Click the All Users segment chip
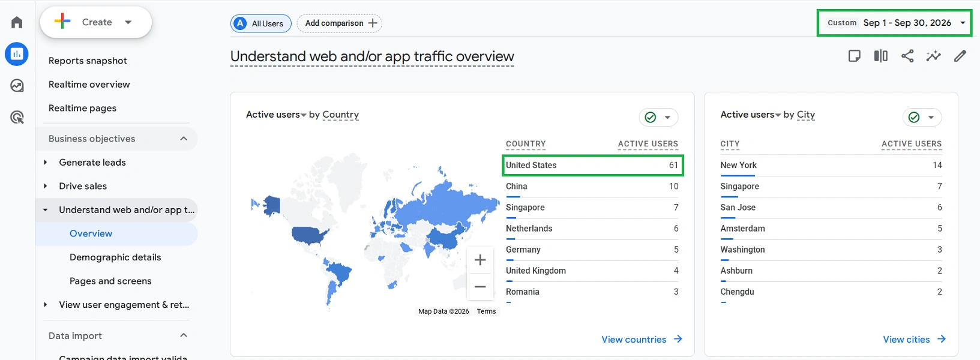Screen dimensions: 980x360 (261, 23)
